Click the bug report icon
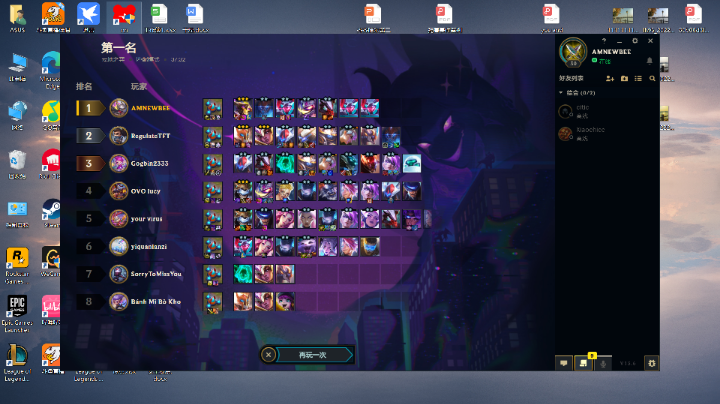This screenshot has width=720, height=404. (x=652, y=363)
